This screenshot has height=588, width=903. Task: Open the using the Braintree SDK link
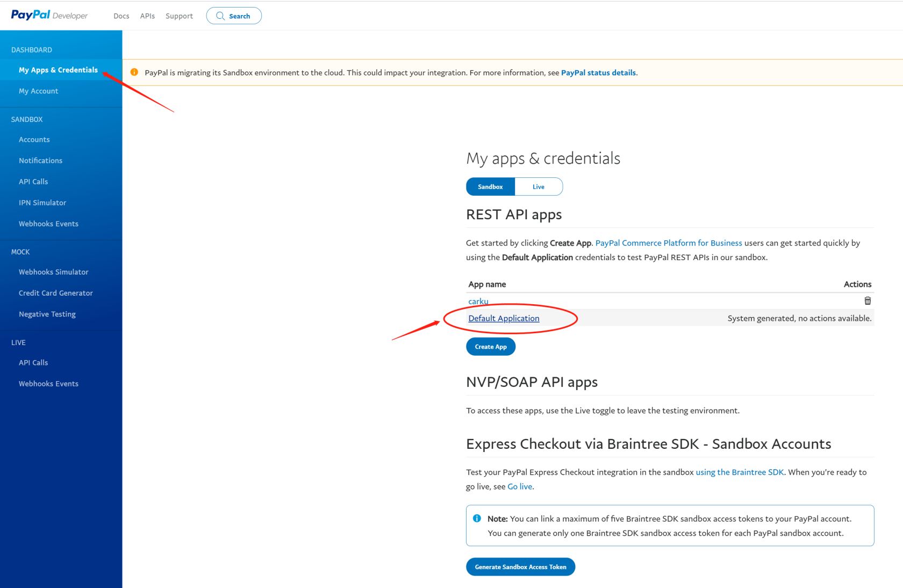tap(740, 472)
